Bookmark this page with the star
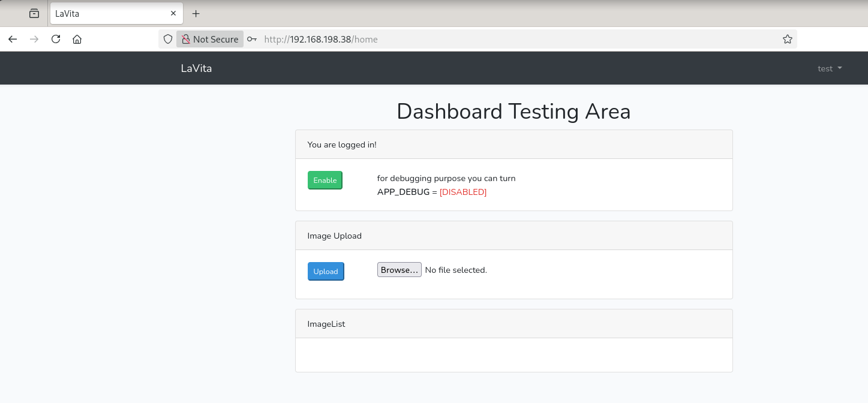 (x=788, y=39)
